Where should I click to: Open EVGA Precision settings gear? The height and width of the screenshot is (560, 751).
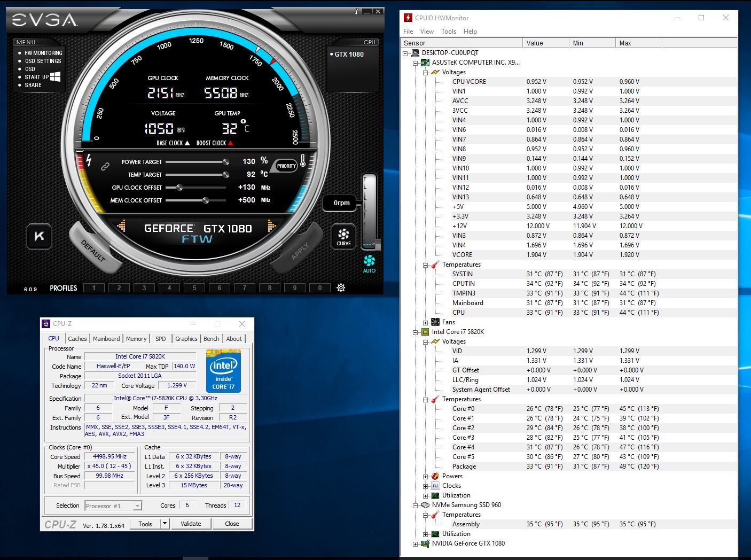pyautogui.click(x=341, y=287)
